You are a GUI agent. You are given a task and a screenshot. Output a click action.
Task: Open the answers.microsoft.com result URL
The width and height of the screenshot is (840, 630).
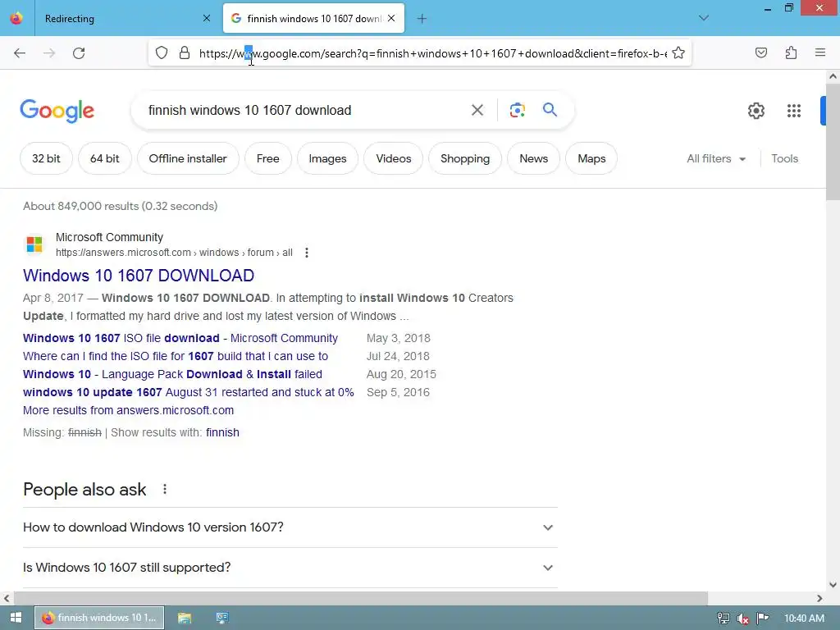174,253
